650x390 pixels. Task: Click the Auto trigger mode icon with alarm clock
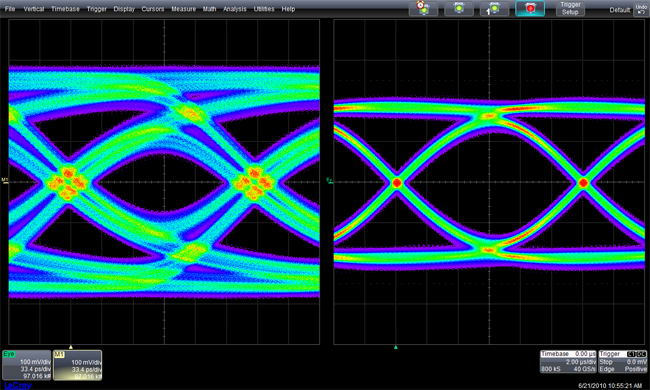click(423, 8)
